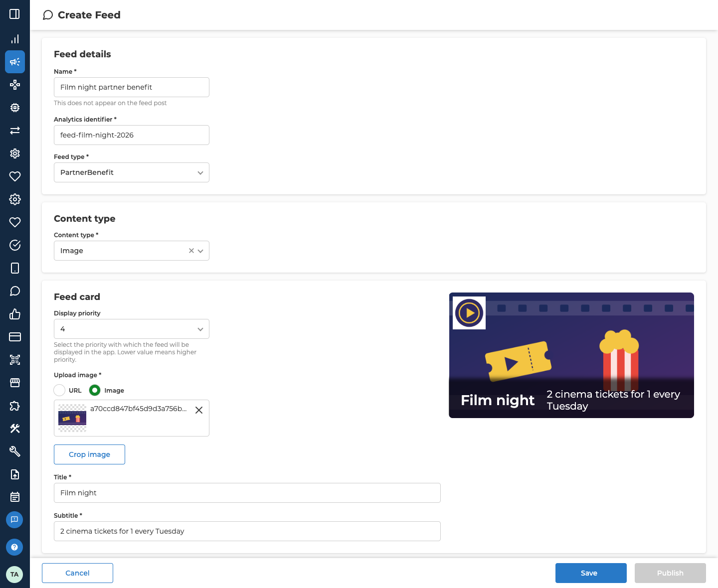Focus the Name field with Film night partner benefit
This screenshot has width=718, height=588.
click(132, 87)
